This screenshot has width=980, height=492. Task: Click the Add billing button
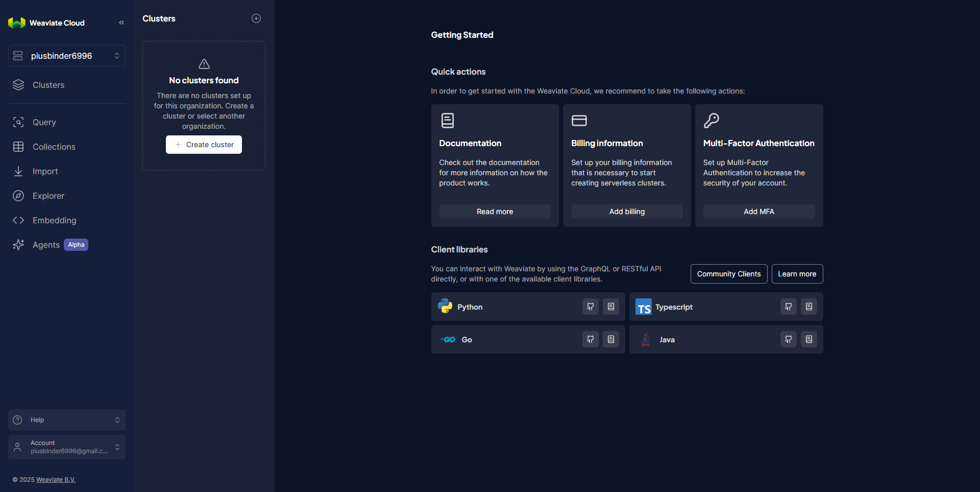click(x=627, y=212)
